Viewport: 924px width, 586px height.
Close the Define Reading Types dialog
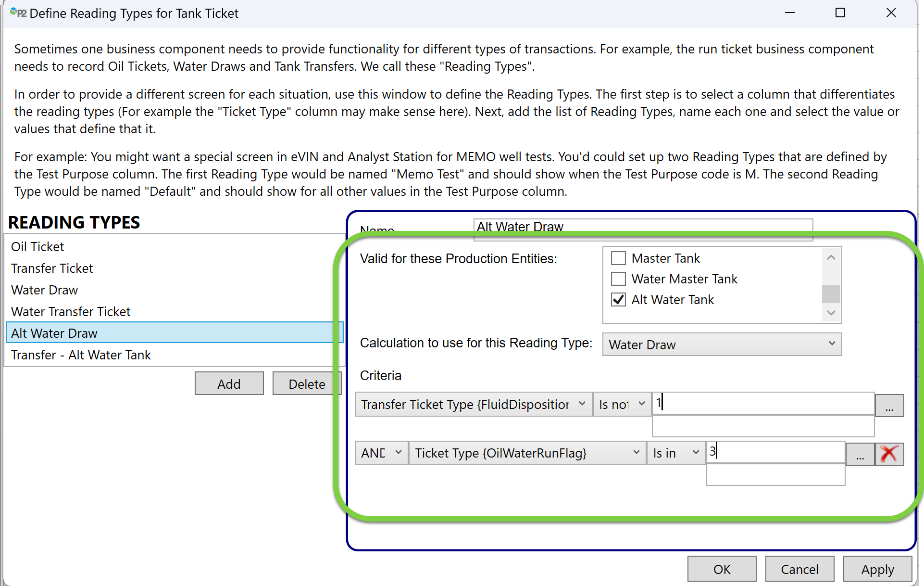[x=891, y=13]
